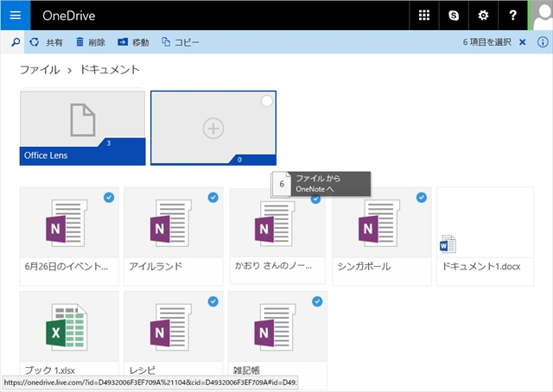Open the information details pane icon
The image size is (553, 392).
pos(543,42)
